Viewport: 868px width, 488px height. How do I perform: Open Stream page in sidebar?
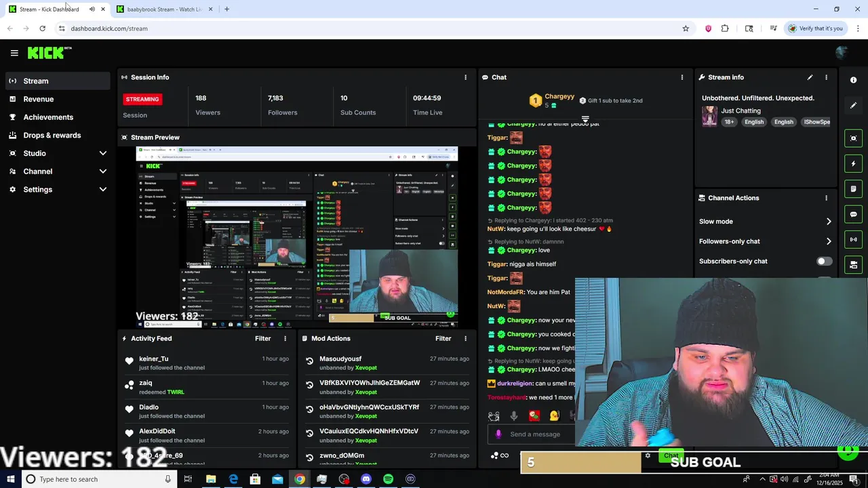pos(56,81)
